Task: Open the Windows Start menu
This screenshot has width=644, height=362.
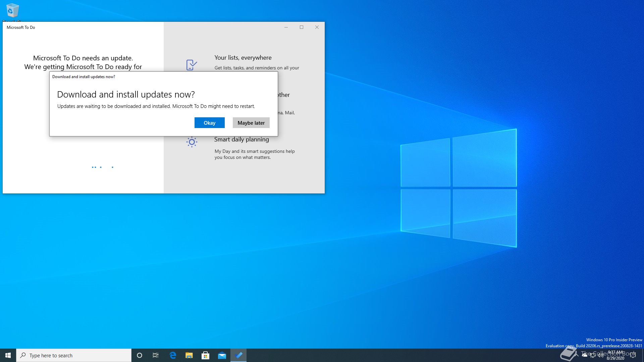Action: tap(8, 355)
